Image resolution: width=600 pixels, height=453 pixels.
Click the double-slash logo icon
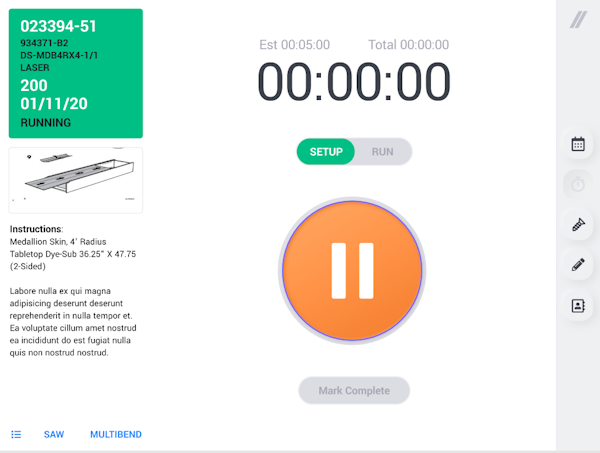[x=578, y=20]
